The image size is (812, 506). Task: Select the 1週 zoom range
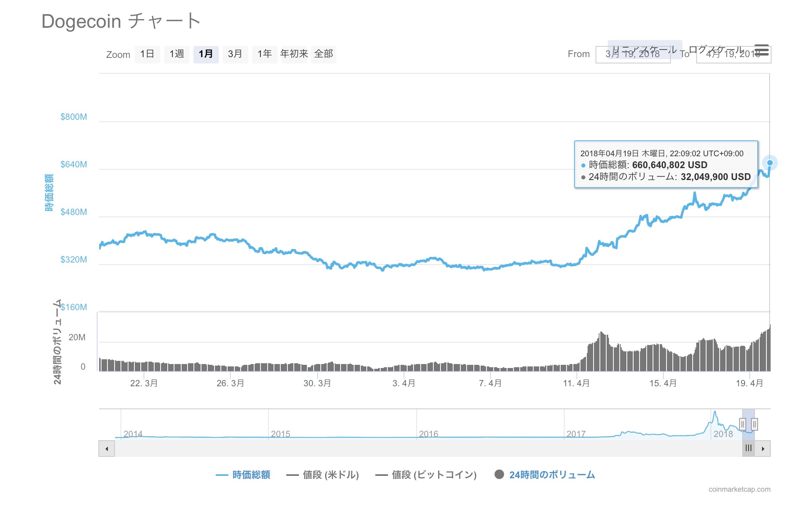click(x=177, y=54)
